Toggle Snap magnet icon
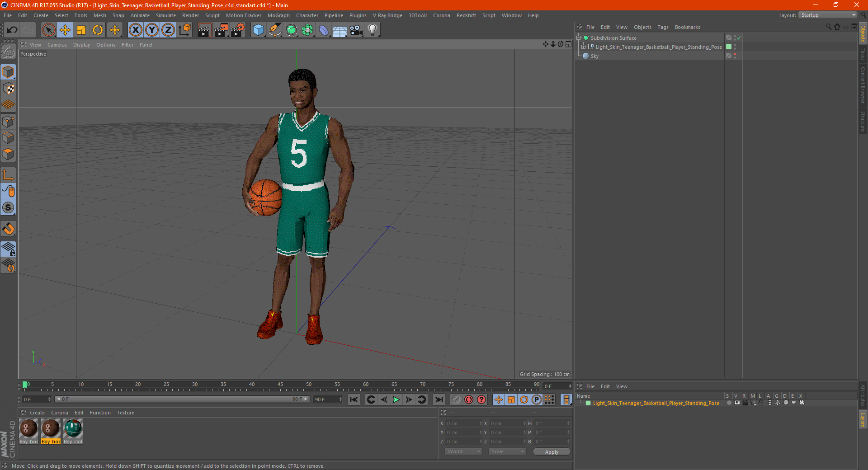868x470 pixels. pyautogui.click(x=8, y=229)
